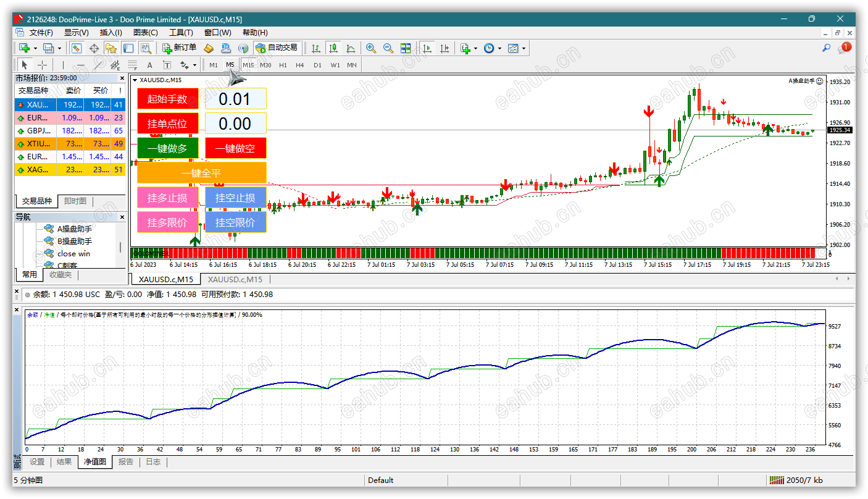The image size is (868, 499).
Task: Toggle the Navigator panel
Action: click(x=111, y=48)
